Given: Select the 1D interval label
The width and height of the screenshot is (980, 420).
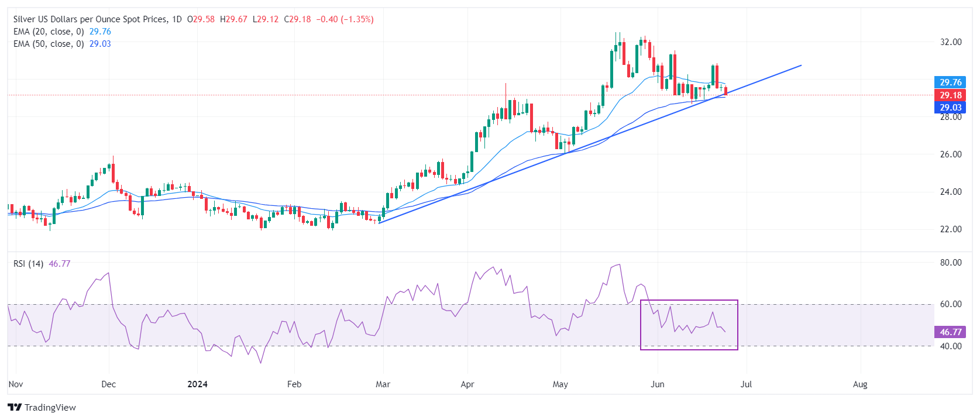Looking at the screenshot, I should (177, 19).
